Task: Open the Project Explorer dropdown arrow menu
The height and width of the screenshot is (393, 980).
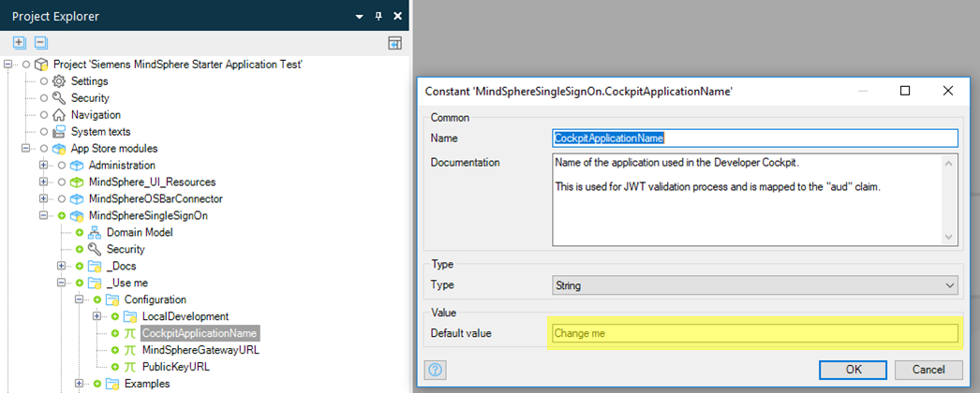Action: tap(359, 17)
